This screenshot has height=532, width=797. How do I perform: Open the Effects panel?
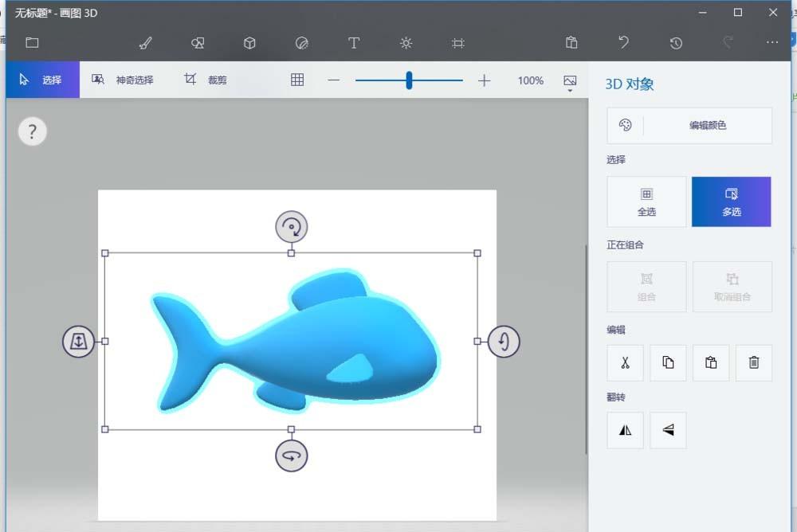[406, 43]
